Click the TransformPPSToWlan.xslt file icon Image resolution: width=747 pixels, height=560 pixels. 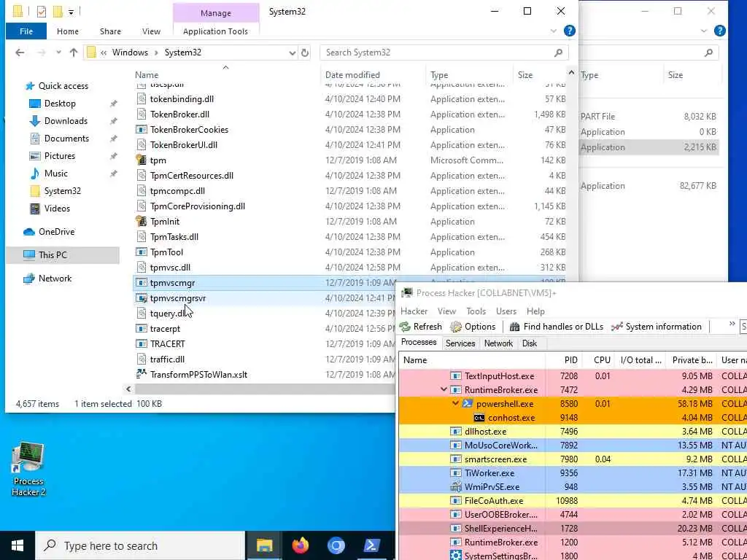(141, 374)
